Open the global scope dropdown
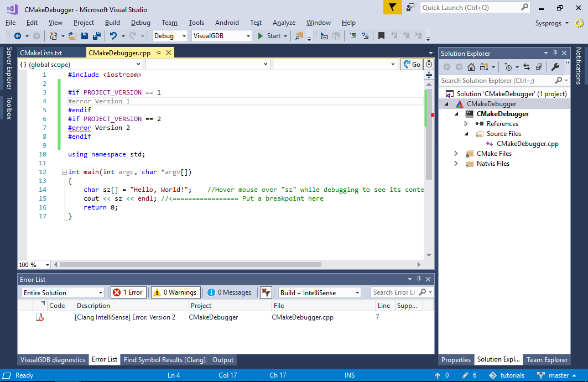Screen dimensions: 588x382 tap(80, 65)
